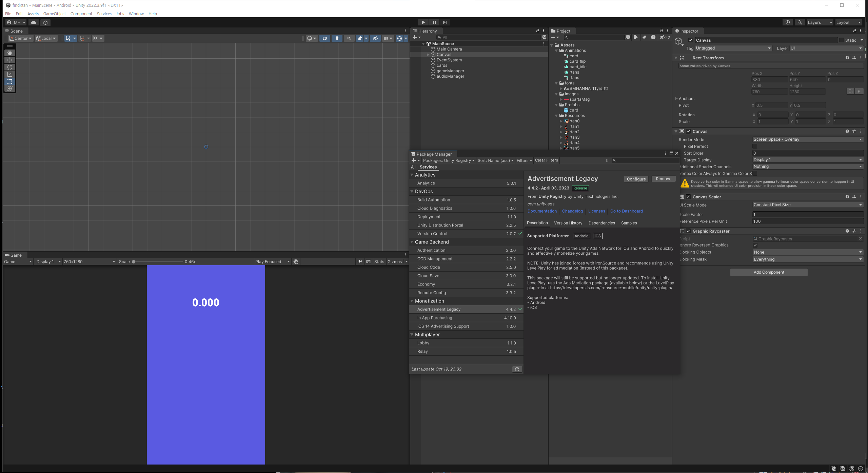The image size is (868, 473).
Task: Disable the Canvas Scaler component checkbox
Action: click(688, 197)
